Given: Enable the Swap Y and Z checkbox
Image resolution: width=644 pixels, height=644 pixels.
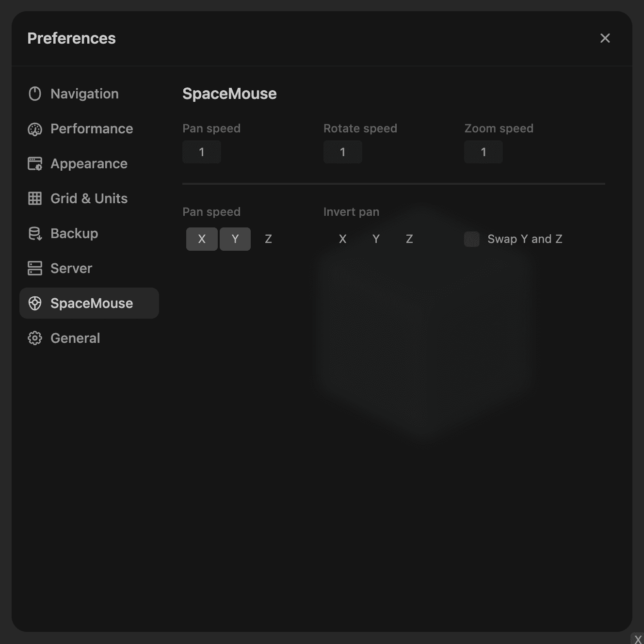Looking at the screenshot, I should (472, 239).
